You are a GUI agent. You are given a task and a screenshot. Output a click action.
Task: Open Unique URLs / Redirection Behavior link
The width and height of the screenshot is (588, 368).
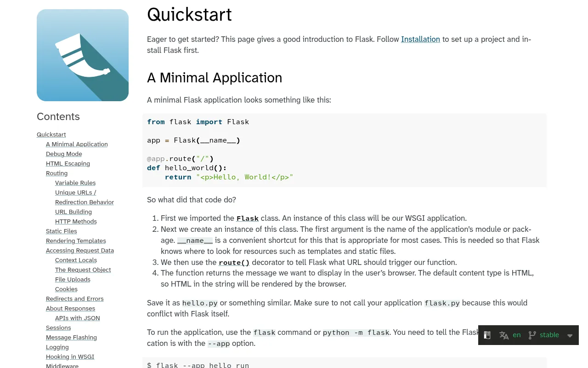85,197
